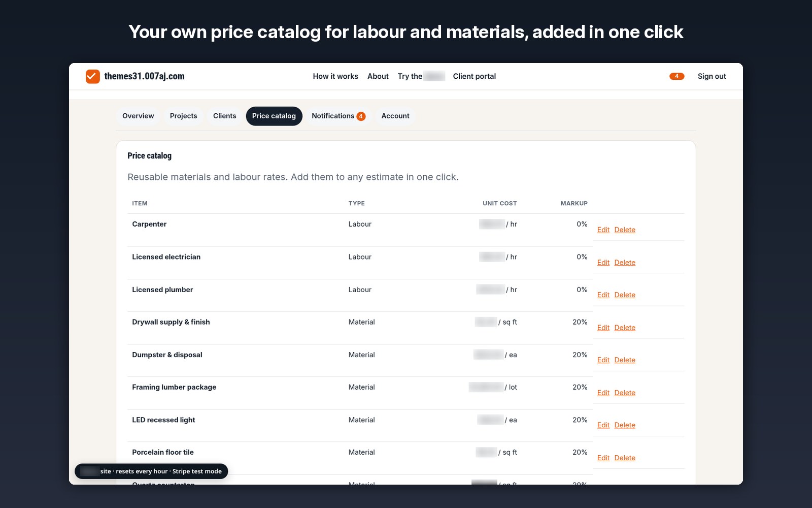Click the Framing lumber package name
The width and height of the screenshot is (812, 508).
click(174, 387)
